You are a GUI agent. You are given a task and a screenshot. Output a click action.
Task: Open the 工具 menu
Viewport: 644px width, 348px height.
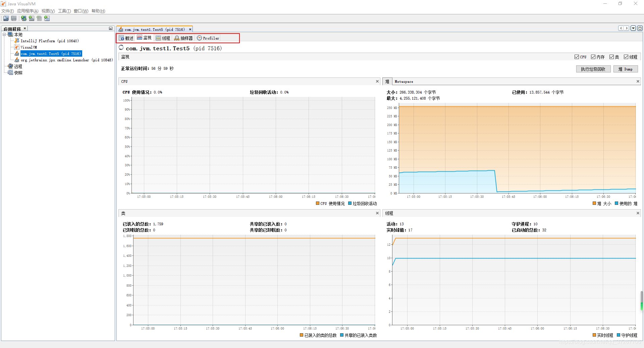coord(64,11)
